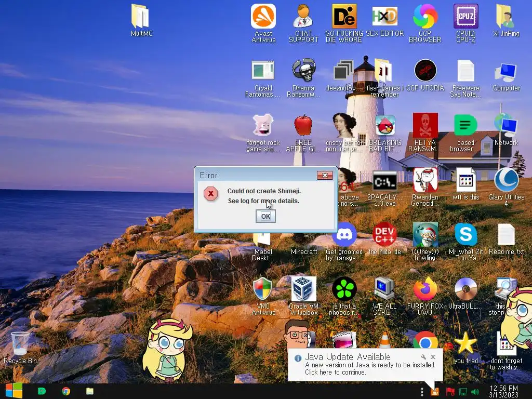Select the 'you tried' gold star icon

point(465,343)
